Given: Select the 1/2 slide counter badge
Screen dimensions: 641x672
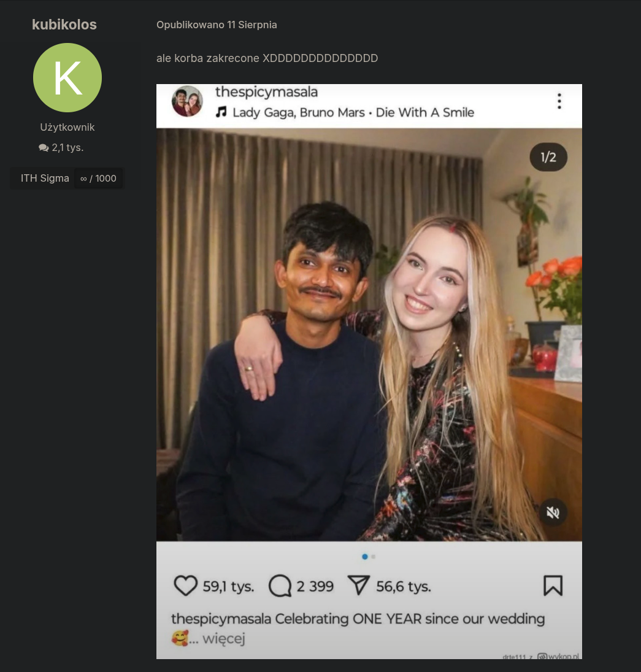Looking at the screenshot, I should click(x=548, y=157).
